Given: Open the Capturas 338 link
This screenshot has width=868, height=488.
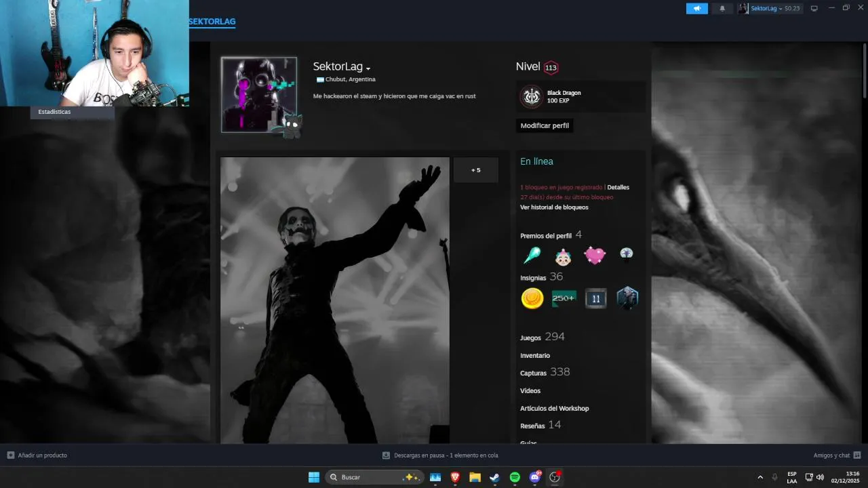Looking at the screenshot, I should (x=545, y=372).
